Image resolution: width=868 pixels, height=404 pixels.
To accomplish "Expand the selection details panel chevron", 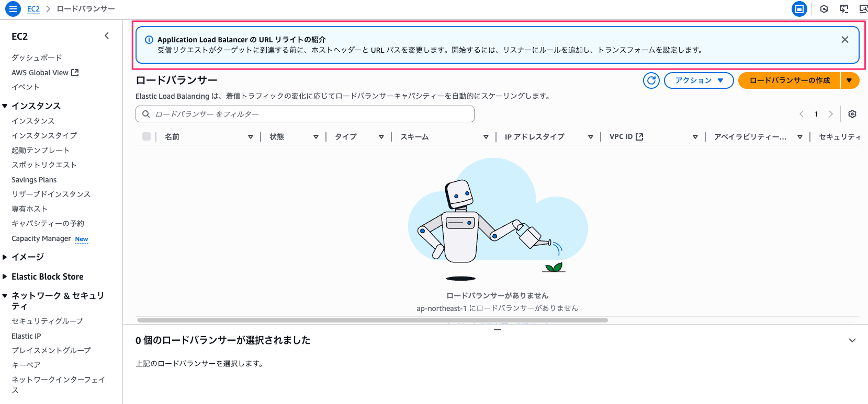I will (x=852, y=340).
